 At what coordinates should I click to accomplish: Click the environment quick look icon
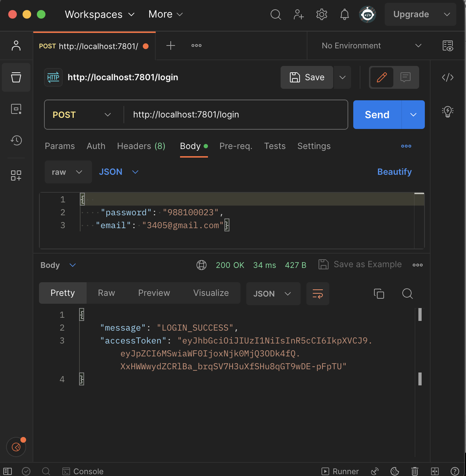pyautogui.click(x=448, y=46)
